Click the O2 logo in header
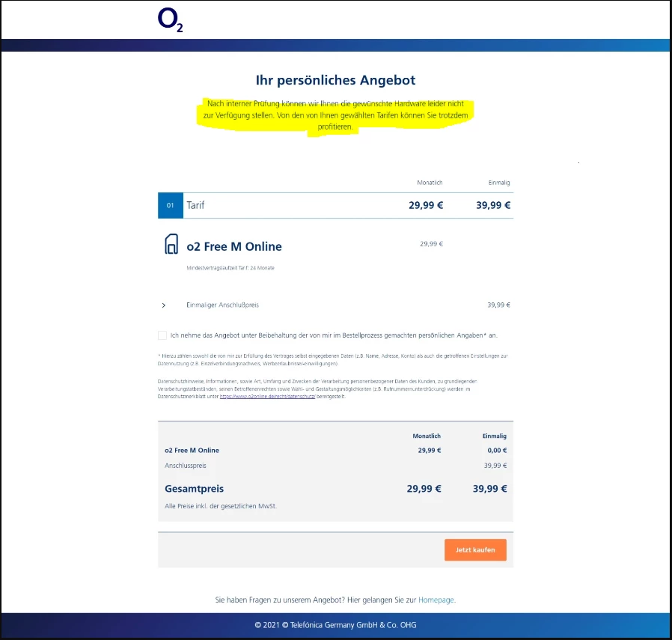 [170, 20]
